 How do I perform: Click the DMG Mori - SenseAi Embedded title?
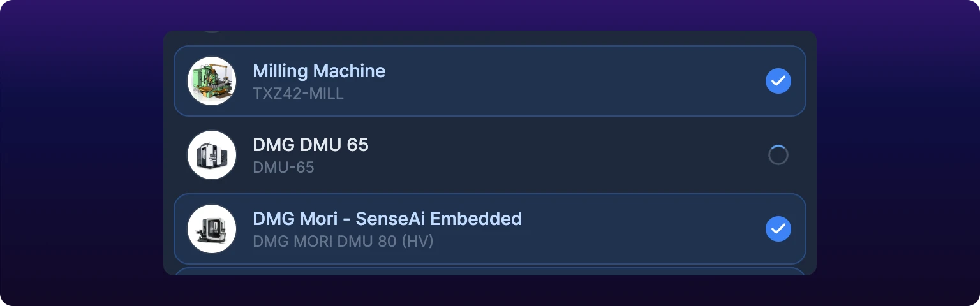[387, 219]
